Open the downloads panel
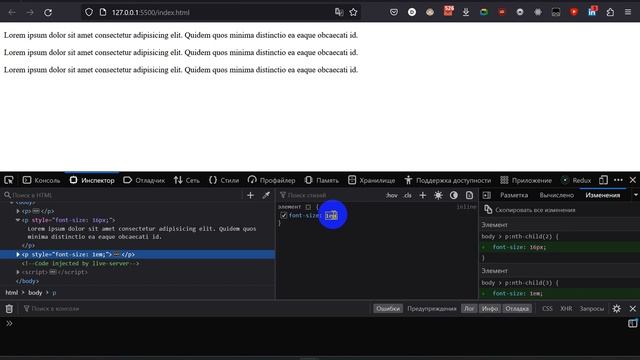 466,12
